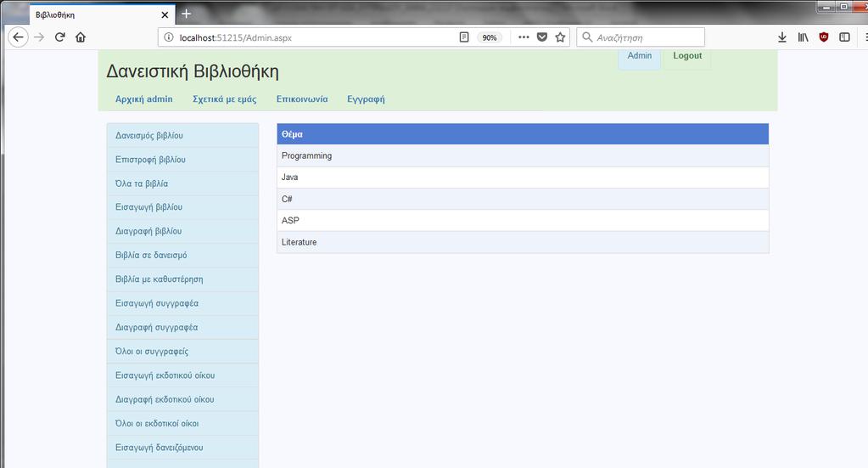This screenshot has height=468, width=868.
Task: Open Διαγραφή εκδοτικού οίκου sidebar entry
Action: click(x=182, y=399)
